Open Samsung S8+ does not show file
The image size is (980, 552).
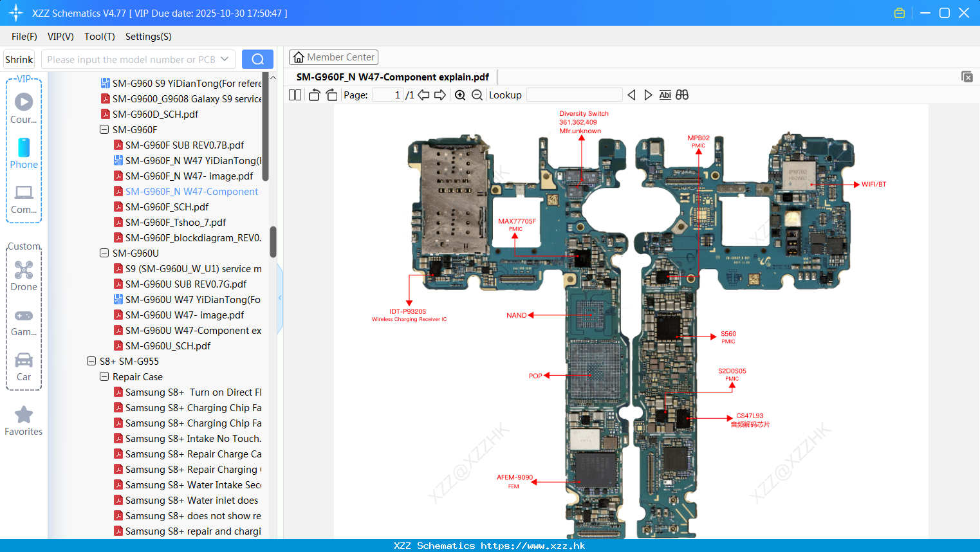[x=193, y=515]
